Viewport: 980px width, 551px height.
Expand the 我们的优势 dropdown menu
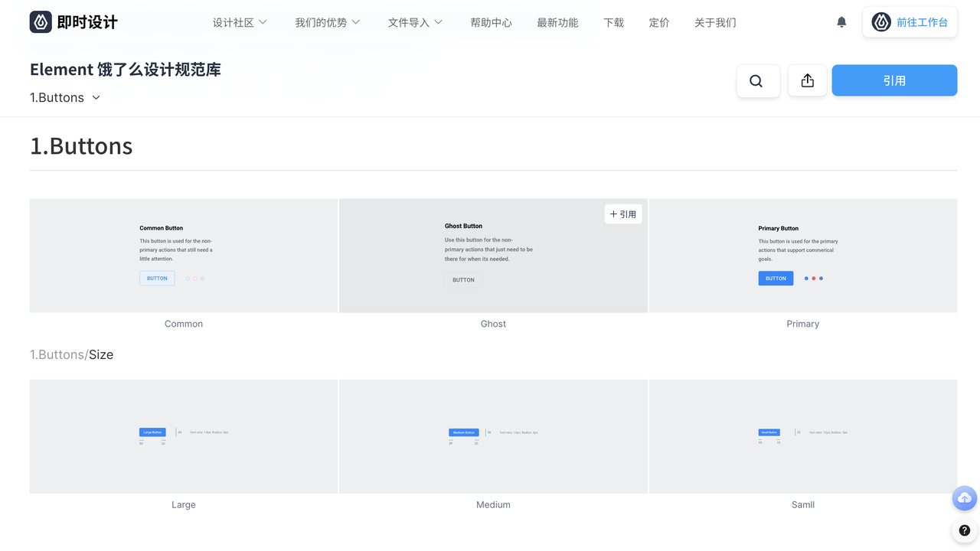click(327, 23)
